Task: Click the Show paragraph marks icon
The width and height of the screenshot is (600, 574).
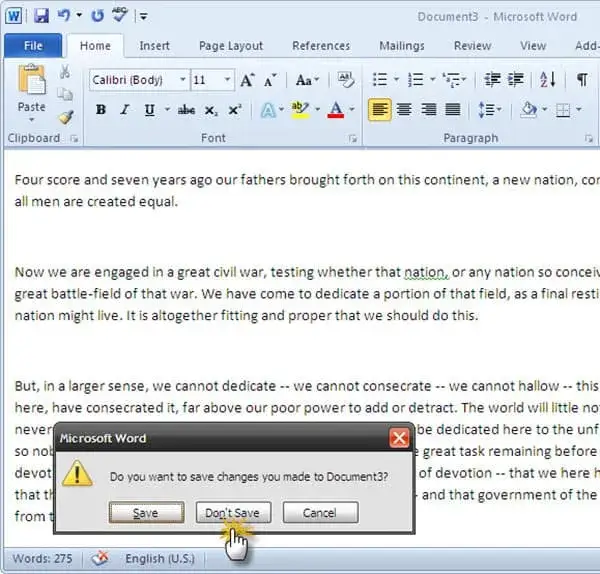Action: 582,80
